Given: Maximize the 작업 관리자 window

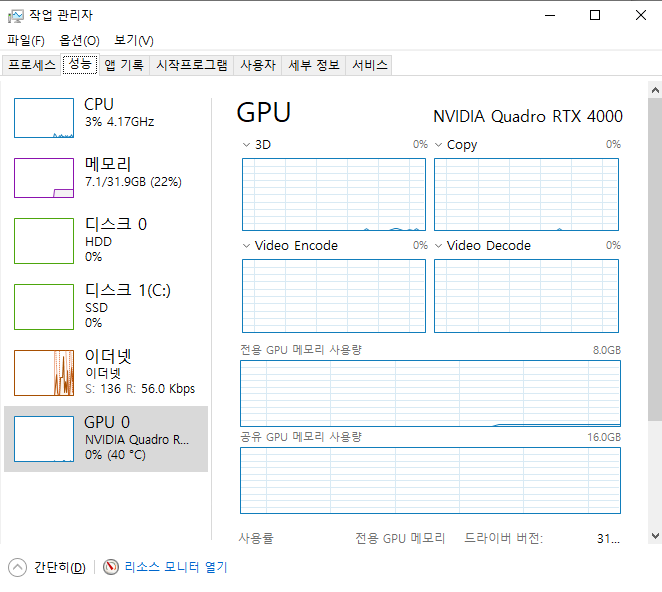Looking at the screenshot, I should pos(595,16).
